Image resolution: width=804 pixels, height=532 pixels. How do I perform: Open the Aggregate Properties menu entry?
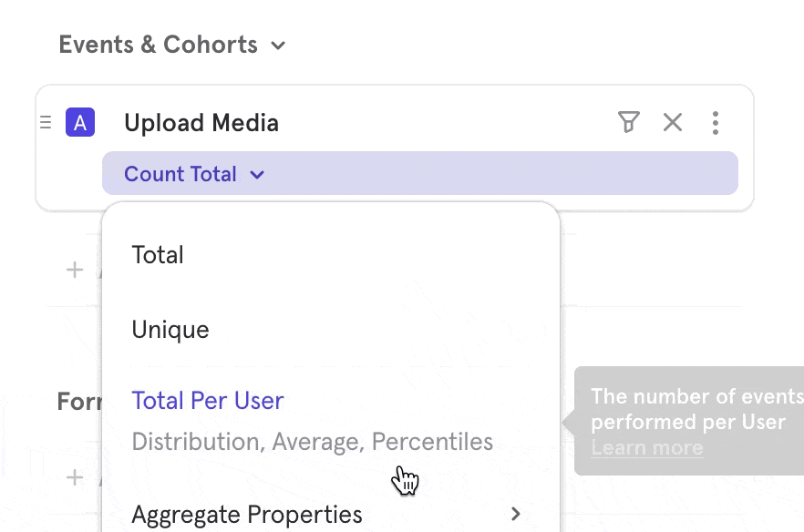click(x=247, y=515)
